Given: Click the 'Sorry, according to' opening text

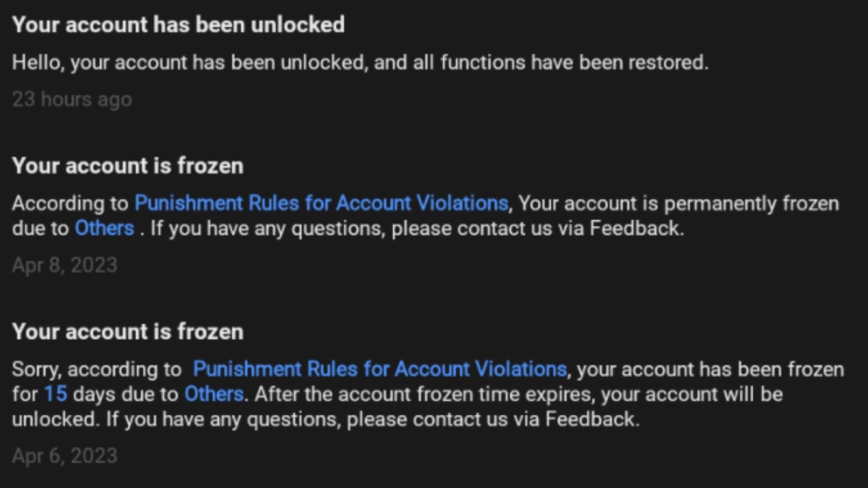Looking at the screenshot, I should point(97,369).
